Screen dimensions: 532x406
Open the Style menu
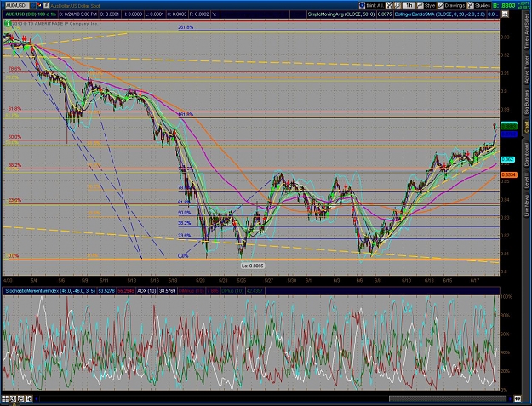point(426,5)
